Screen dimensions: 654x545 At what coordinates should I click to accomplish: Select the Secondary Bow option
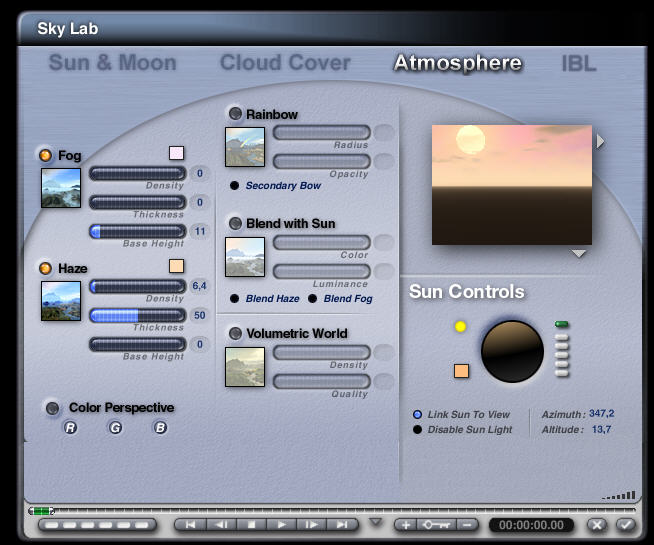pyautogui.click(x=234, y=186)
